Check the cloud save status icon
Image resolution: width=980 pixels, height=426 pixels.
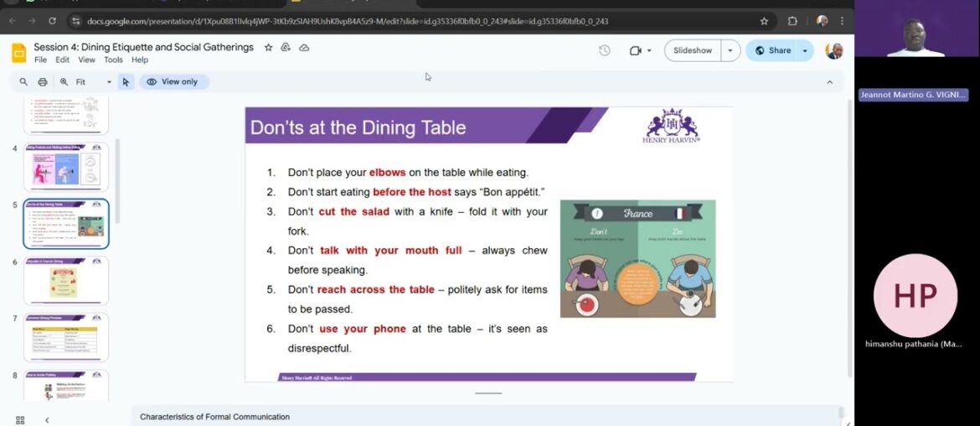click(304, 48)
